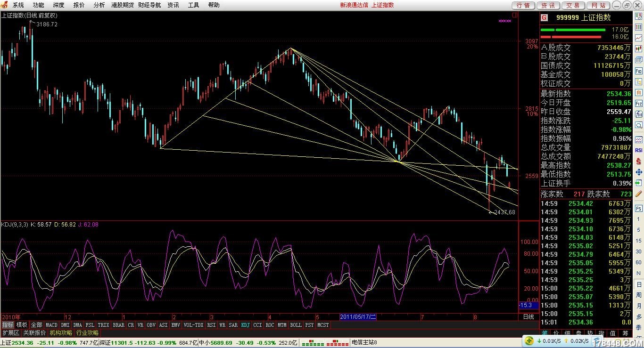Click the 交易 button at top right
This screenshot has height=348, width=644.
tap(573, 5)
